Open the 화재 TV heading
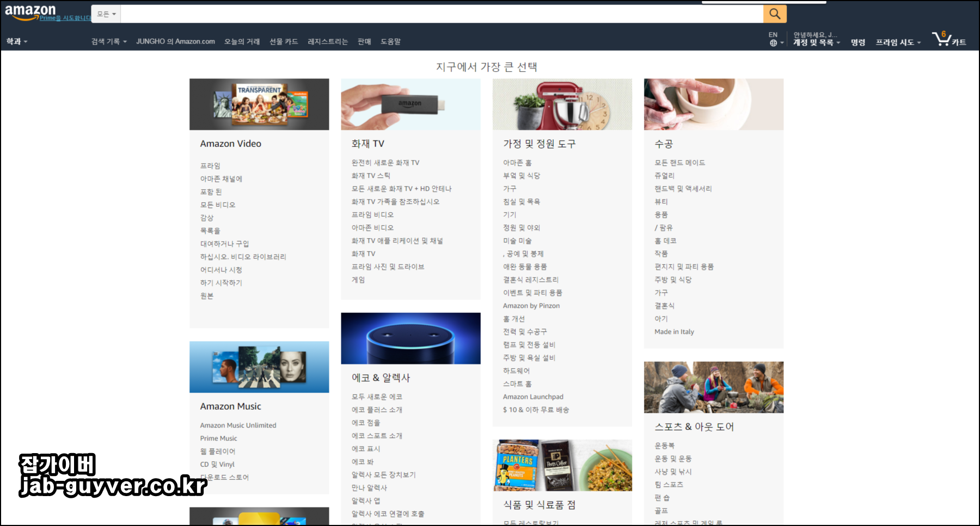 (367, 144)
